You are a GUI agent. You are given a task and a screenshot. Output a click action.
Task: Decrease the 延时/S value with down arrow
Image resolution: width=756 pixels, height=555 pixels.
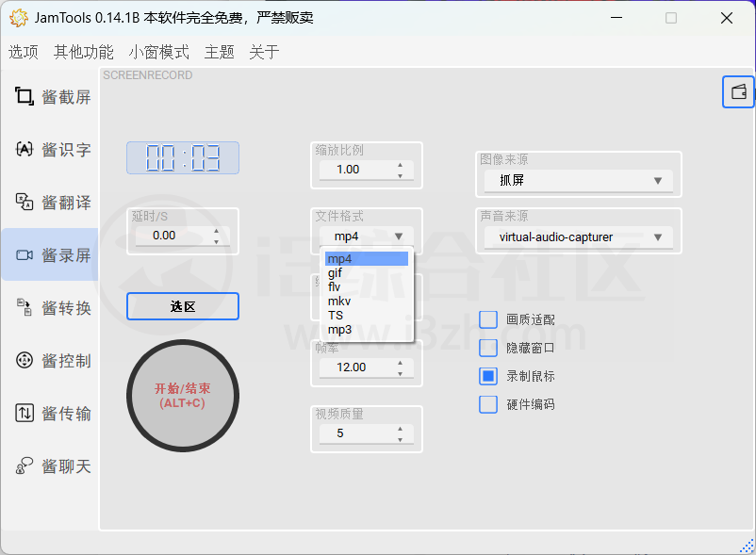click(217, 241)
